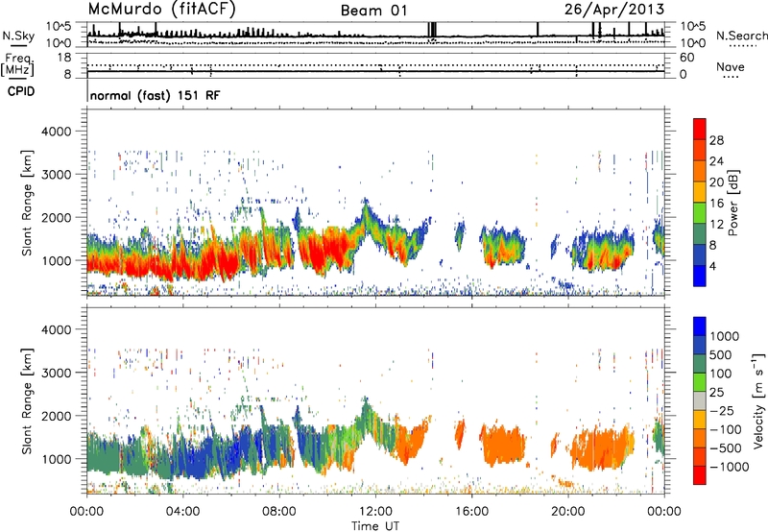Image resolution: width=768 pixels, height=532 pixels.
Task: Click the '60' Nave axis value
Action: pyautogui.click(x=686, y=58)
